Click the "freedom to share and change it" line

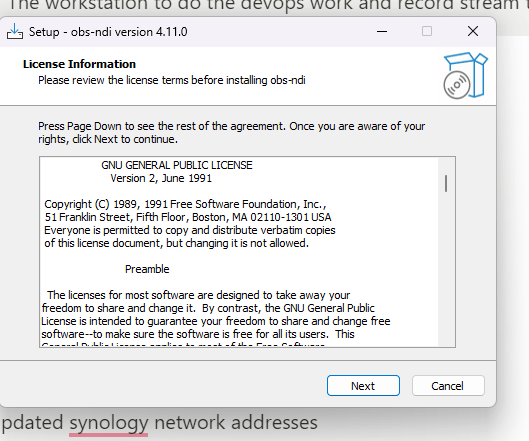tap(208, 308)
